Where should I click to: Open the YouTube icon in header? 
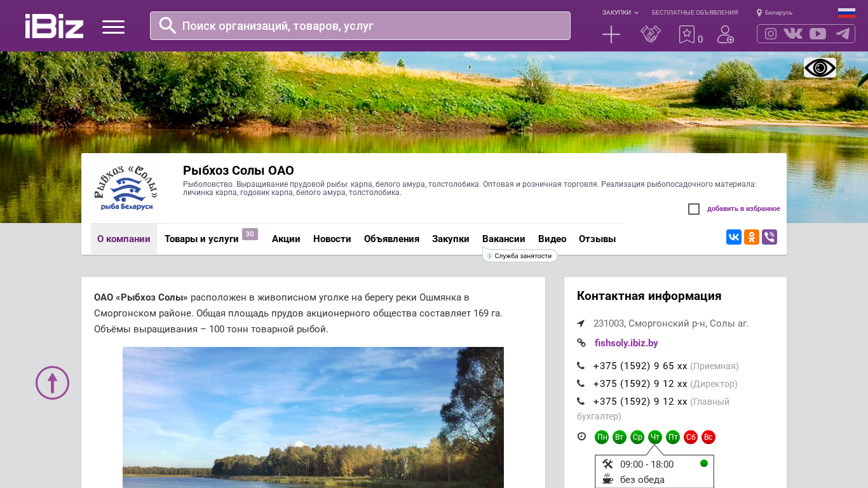click(818, 34)
